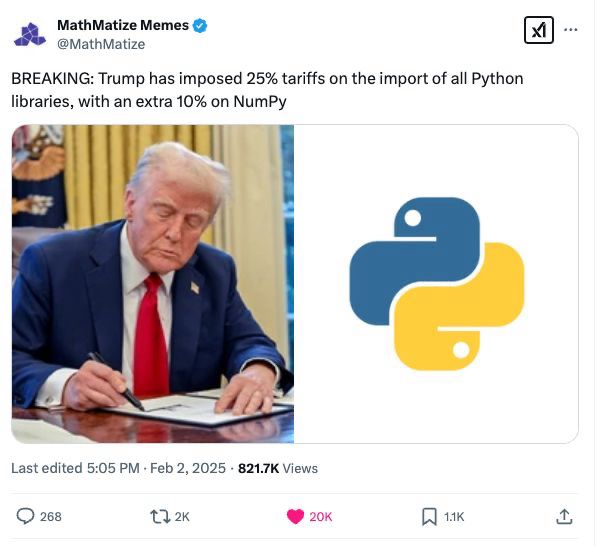Image resolution: width=603 pixels, height=546 pixels.
Task: Open the signing-desk photo on the left
Action: pyautogui.click(x=153, y=284)
